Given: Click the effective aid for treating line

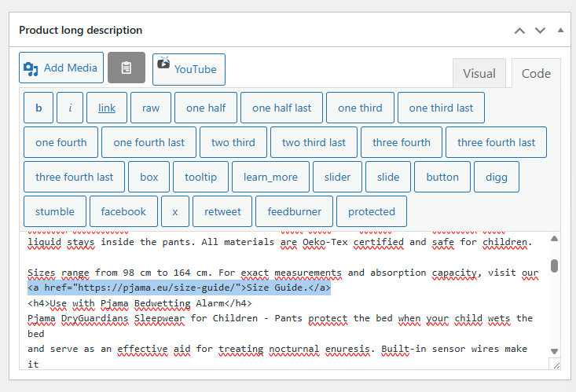Looking at the screenshot, I should (277, 349).
